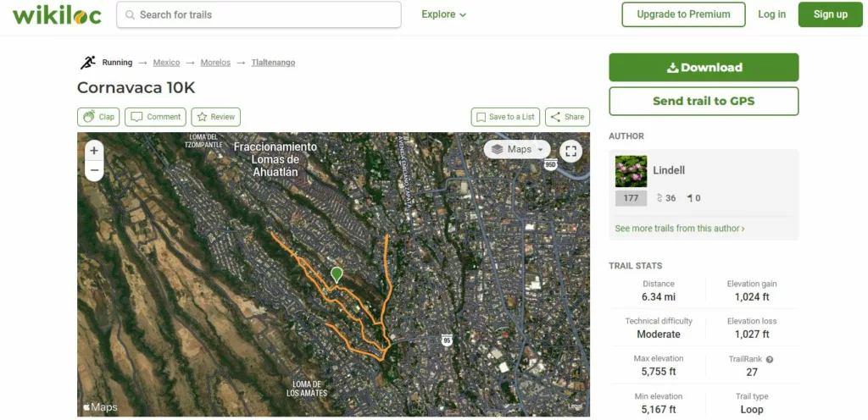Screen dimensions: 868x420
Task: Click the Running activity icon
Action: [x=87, y=63]
